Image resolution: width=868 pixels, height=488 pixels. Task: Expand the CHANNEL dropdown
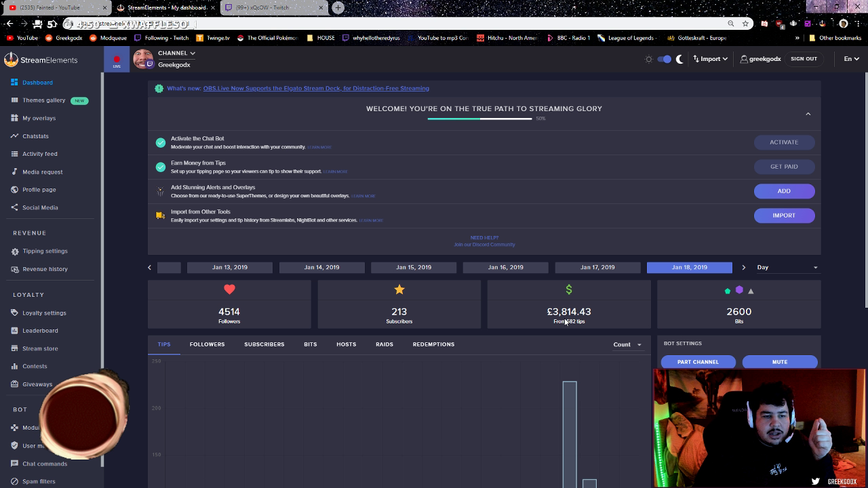click(x=176, y=53)
